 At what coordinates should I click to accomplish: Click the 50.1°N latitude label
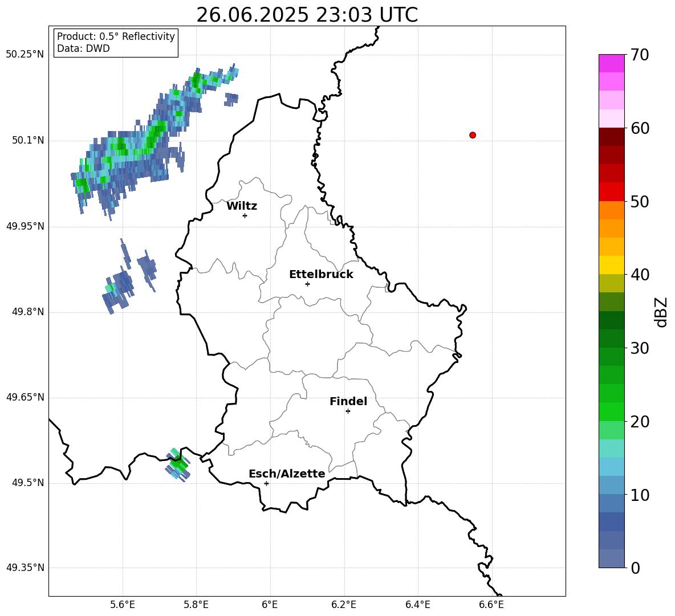[x=28, y=141]
